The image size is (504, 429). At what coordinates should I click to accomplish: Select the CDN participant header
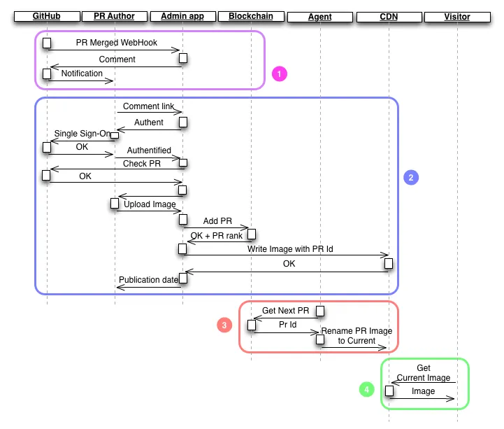coord(389,17)
